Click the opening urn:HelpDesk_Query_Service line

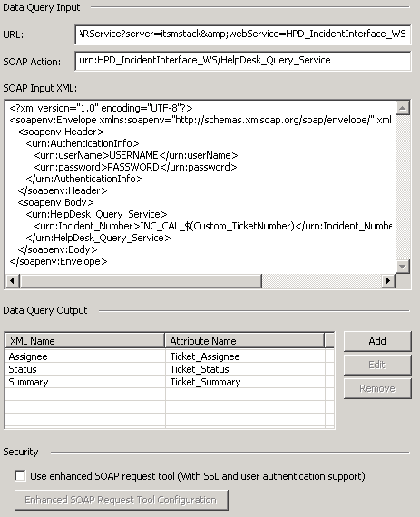tap(96, 214)
